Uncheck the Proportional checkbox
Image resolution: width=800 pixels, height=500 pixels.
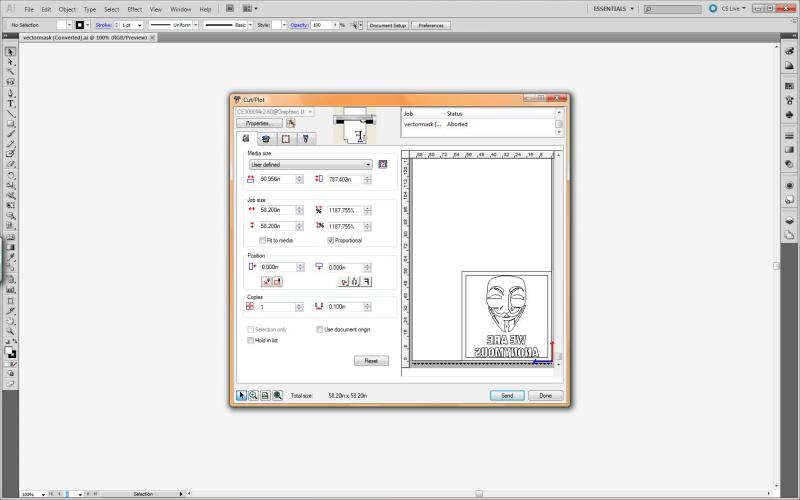(331, 240)
